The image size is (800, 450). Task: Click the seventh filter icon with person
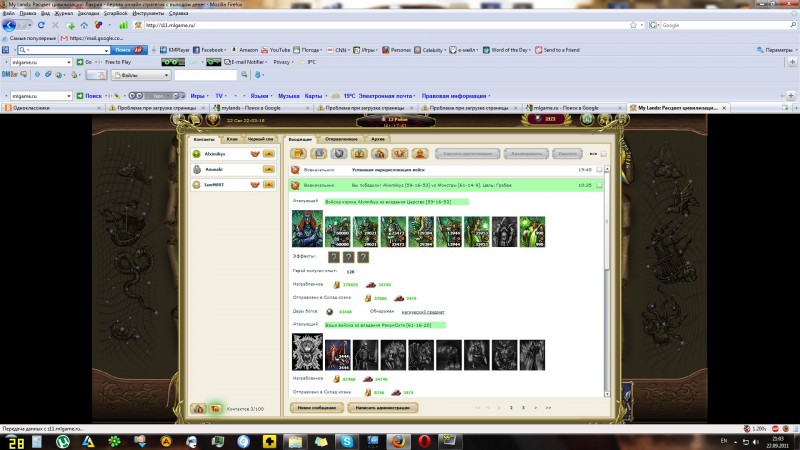click(x=420, y=153)
